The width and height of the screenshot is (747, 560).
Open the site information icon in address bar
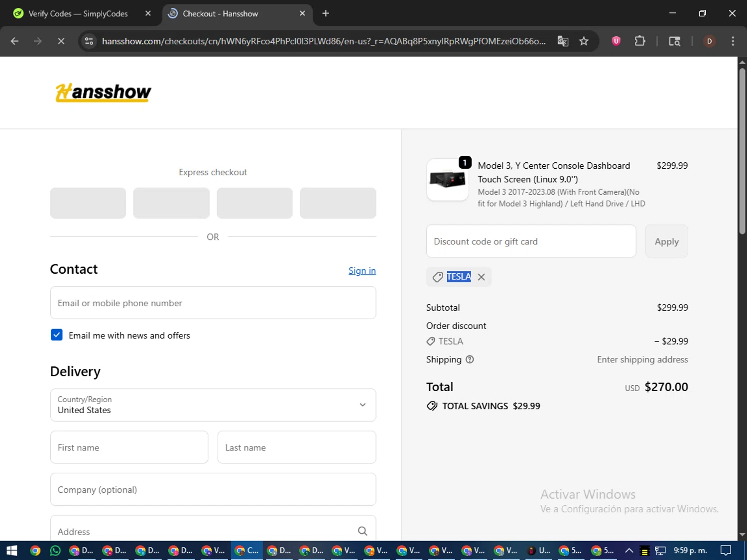point(89,41)
